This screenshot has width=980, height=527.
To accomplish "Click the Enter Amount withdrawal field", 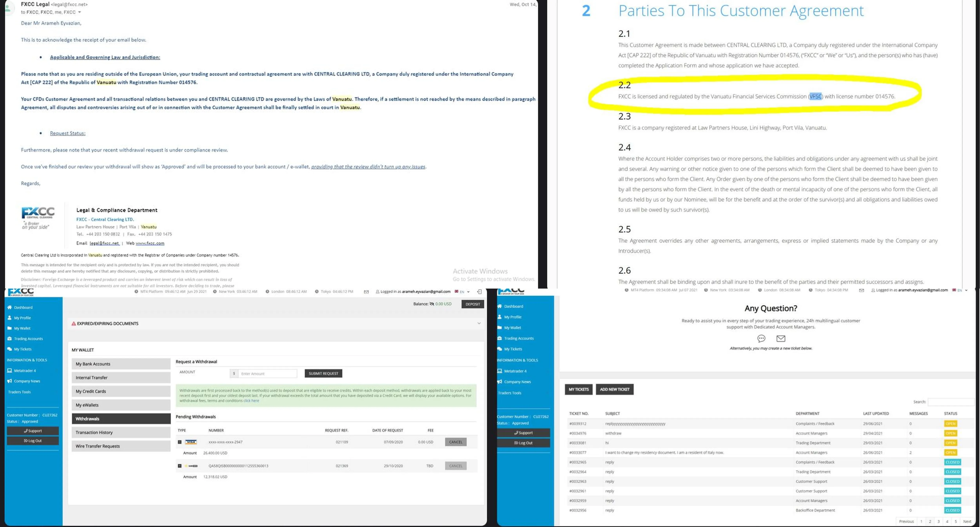I will (x=268, y=373).
